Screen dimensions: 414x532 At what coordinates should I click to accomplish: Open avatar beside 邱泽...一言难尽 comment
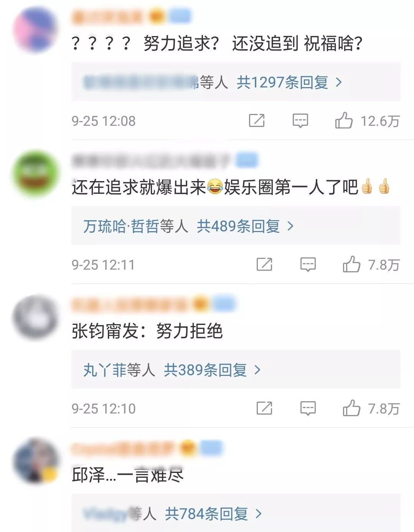tap(36, 461)
